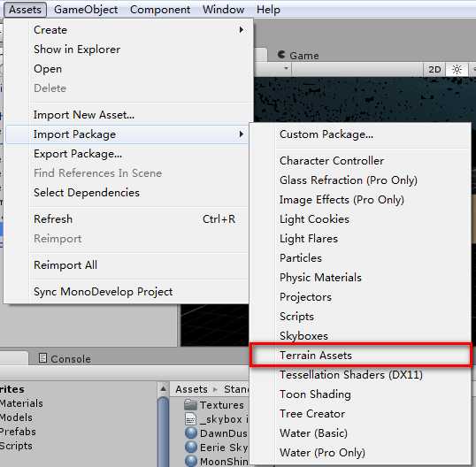Image resolution: width=476 pixels, height=467 pixels.
Task: Switch to the Game tab
Action: [x=298, y=55]
